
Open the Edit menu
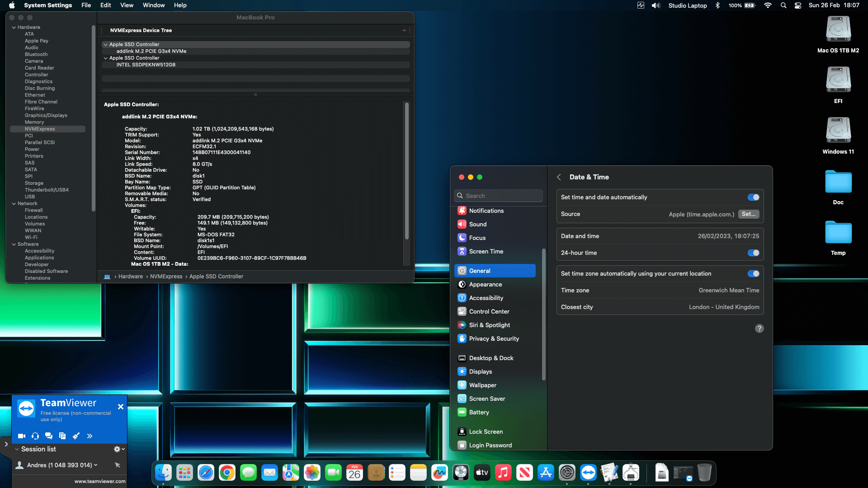(x=106, y=5)
